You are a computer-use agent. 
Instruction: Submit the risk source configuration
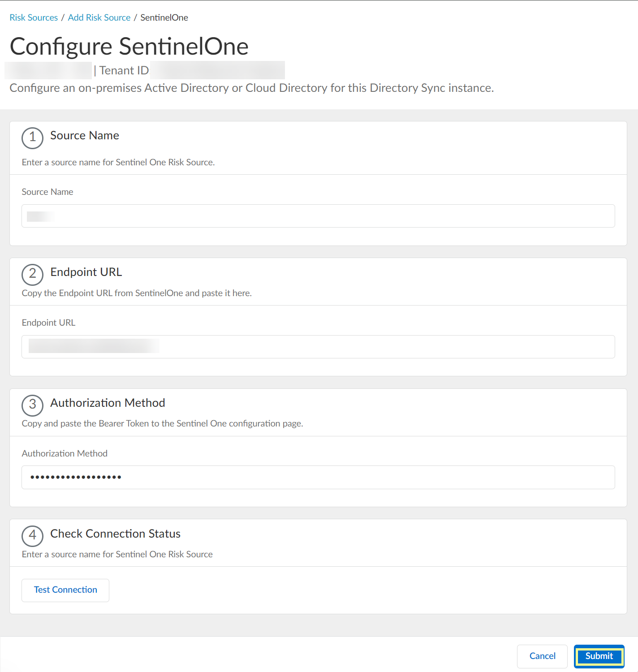(x=599, y=656)
